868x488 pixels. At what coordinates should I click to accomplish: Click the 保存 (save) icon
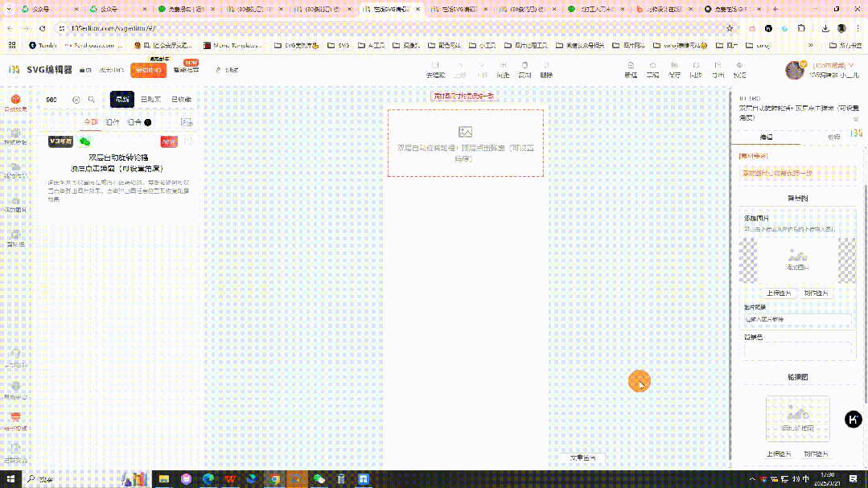pos(673,70)
